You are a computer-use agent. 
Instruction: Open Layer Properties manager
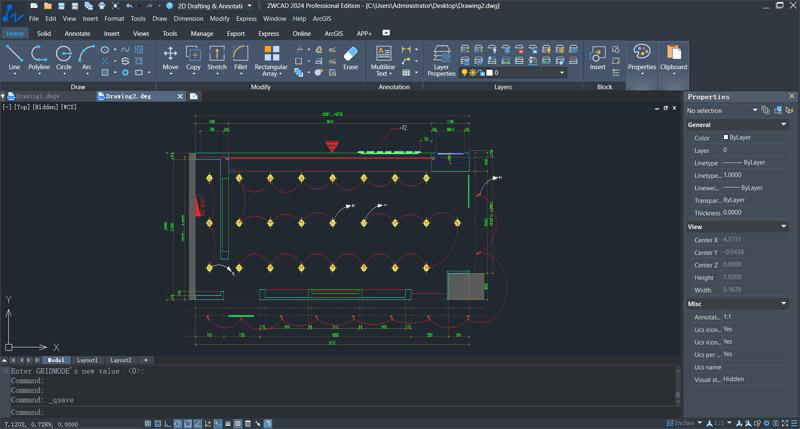click(x=441, y=60)
